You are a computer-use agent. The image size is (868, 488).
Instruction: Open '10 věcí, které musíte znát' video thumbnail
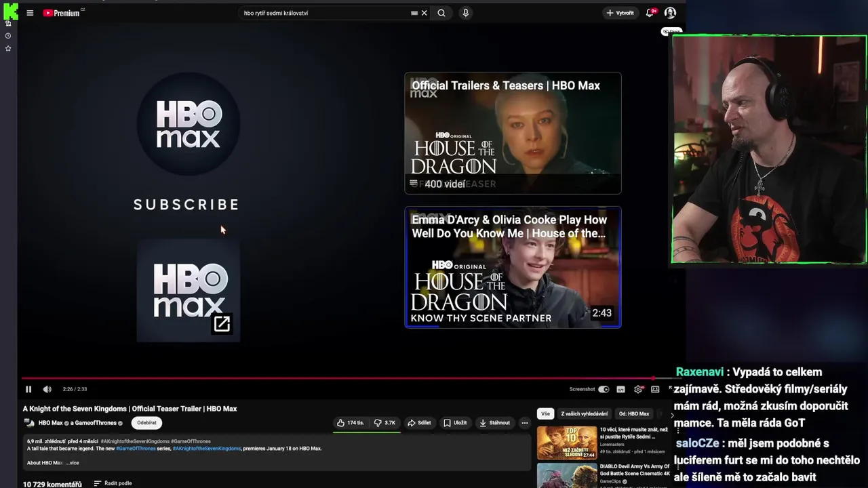click(567, 443)
